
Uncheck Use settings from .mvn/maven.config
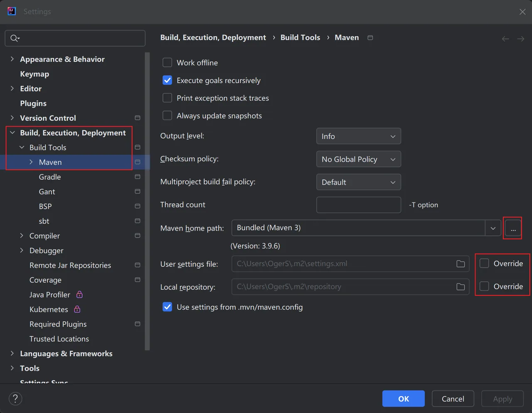tap(167, 307)
